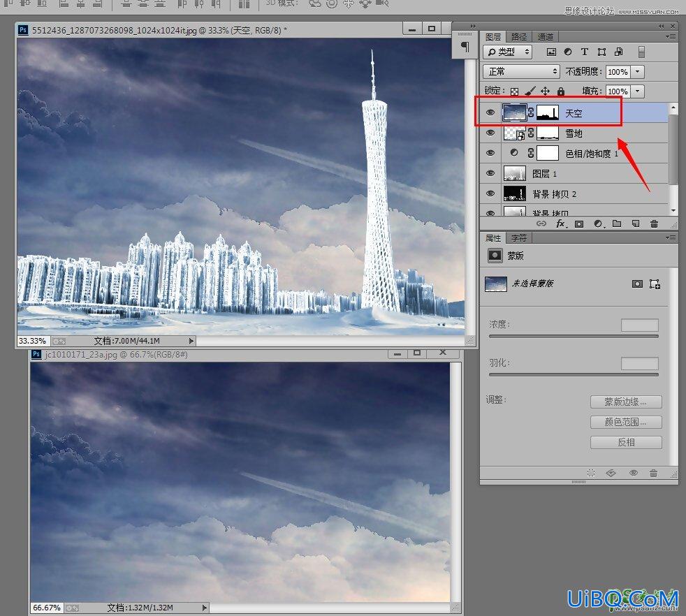Toggle mask visibility eye in Properties footer

(633, 473)
